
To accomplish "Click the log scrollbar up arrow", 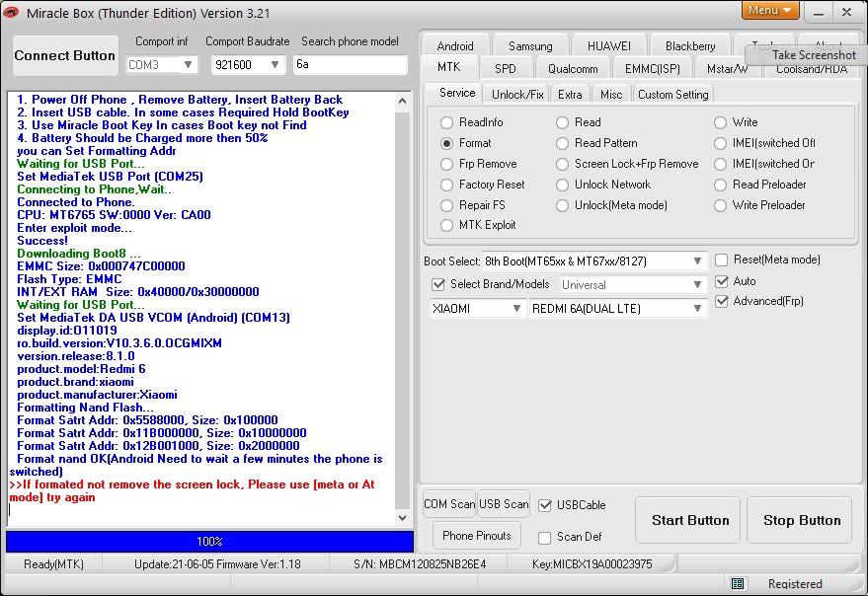I will (x=403, y=102).
